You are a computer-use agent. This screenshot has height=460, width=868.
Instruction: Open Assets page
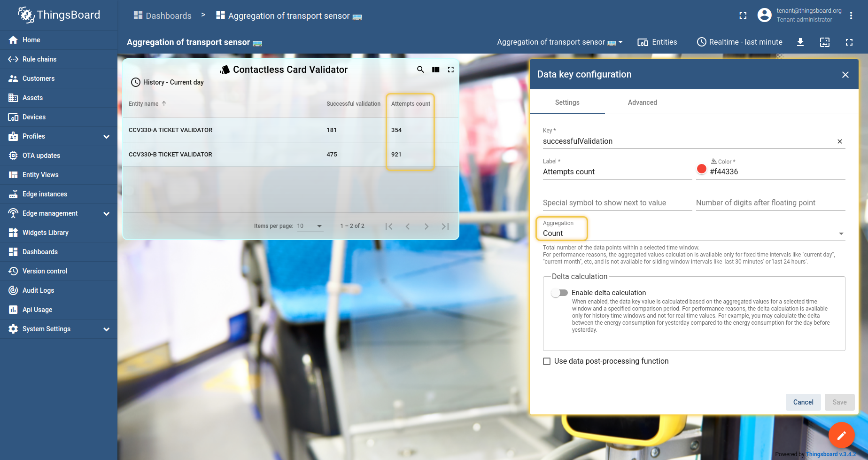pos(59,98)
